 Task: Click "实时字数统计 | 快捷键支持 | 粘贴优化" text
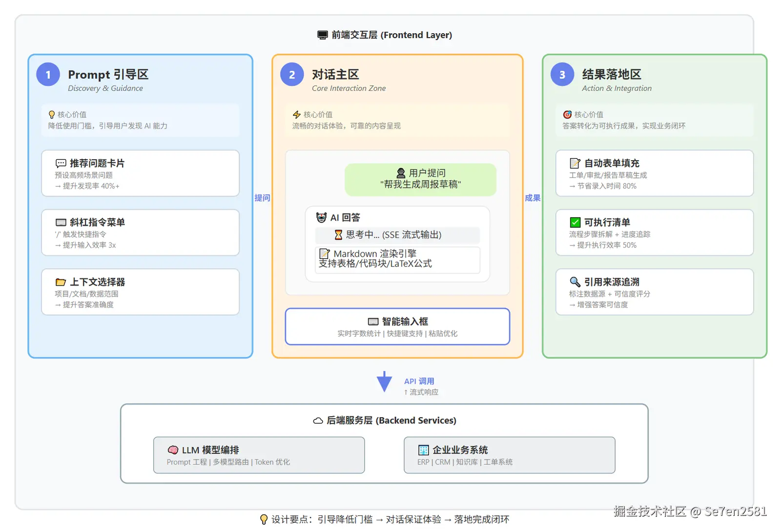point(397,334)
